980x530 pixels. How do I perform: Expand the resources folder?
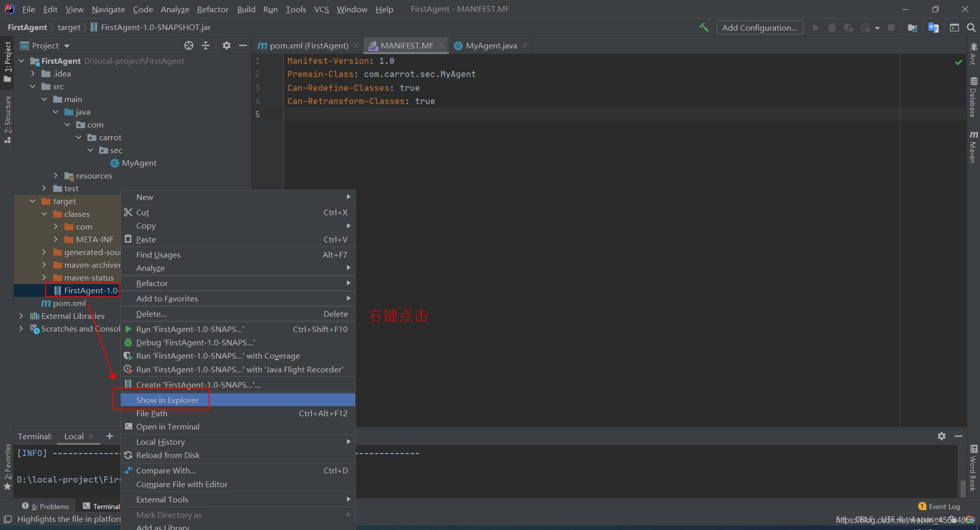(x=56, y=175)
